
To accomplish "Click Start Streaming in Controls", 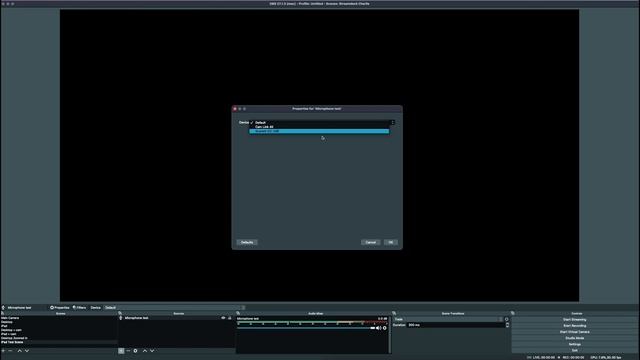I will [575, 320].
